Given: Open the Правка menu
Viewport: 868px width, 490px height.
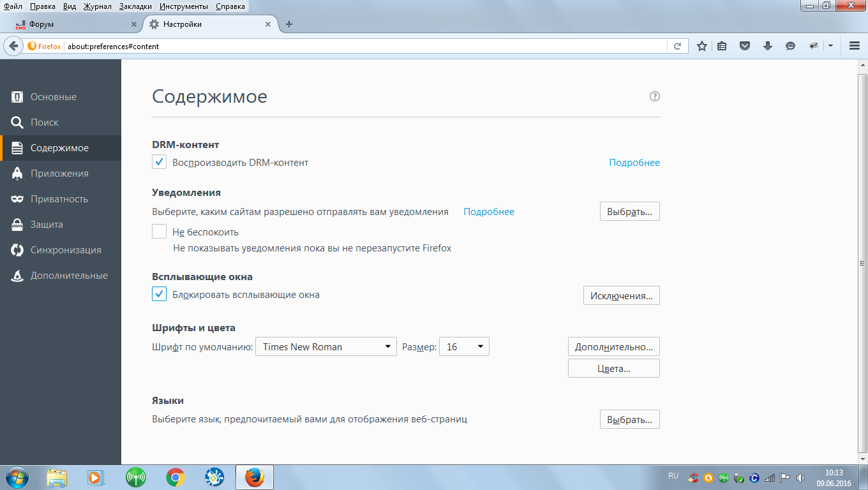Looking at the screenshot, I should [x=42, y=6].
